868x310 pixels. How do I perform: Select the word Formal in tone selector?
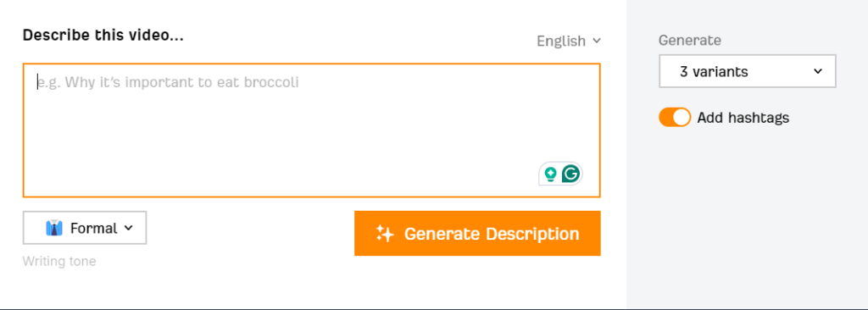[93, 228]
